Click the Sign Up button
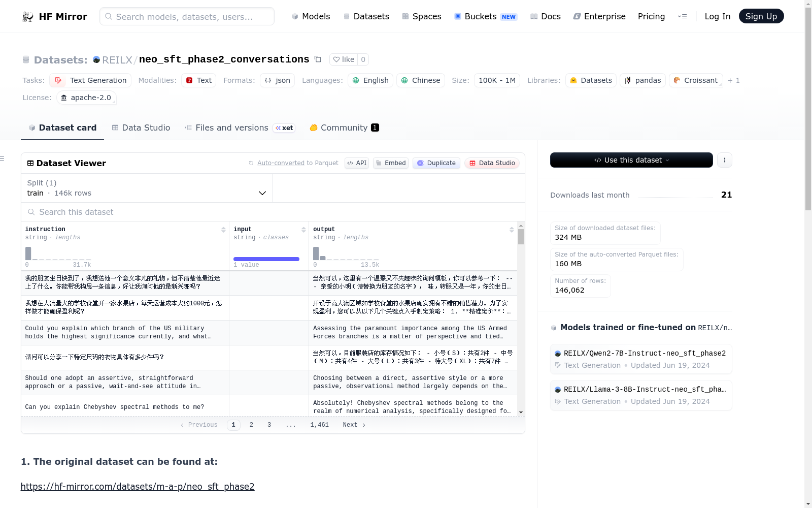 click(x=761, y=16)
